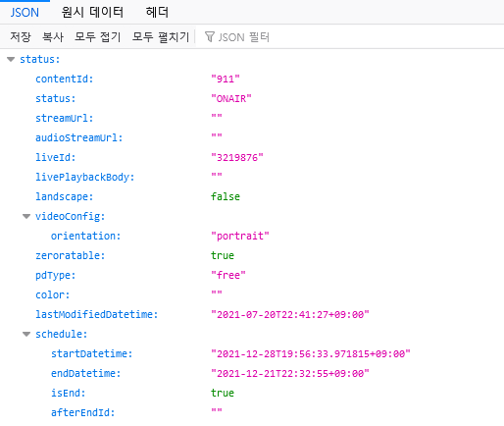Select the true value of zeroratable
The height and width of the screenshot is (426, 504).
click(223, 255)
